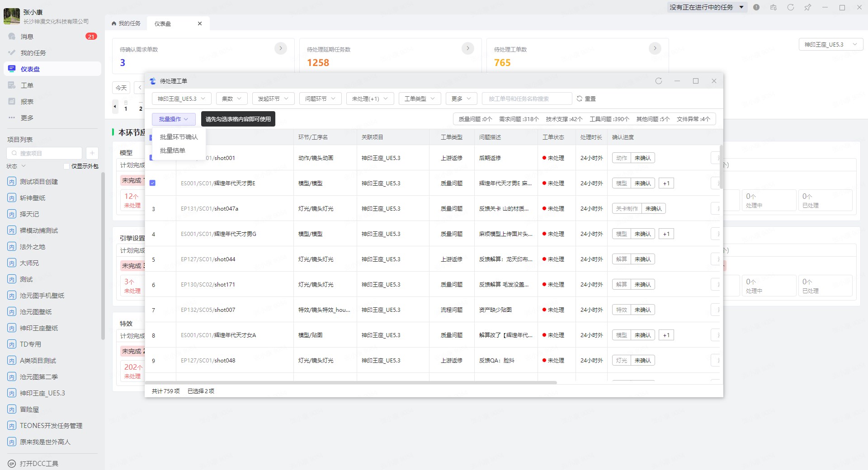Uncheck the checkbox of 辉煌年代天才男E row
The width and height of the screenshot is (868, 470).
(152, 183)
